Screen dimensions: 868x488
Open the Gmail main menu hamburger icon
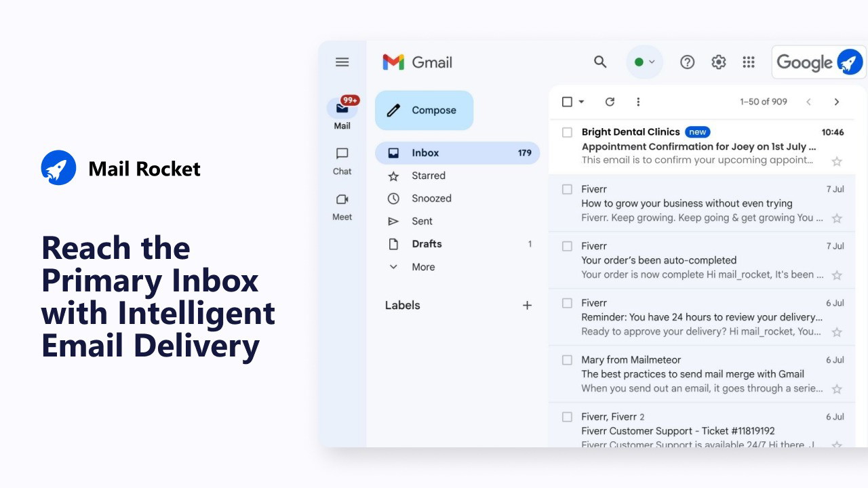coord(342,62)
